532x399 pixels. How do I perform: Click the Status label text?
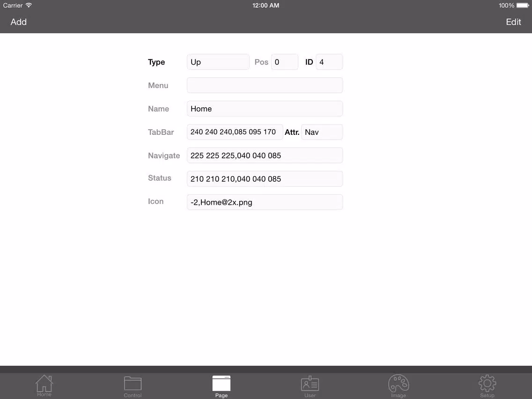(x=160, y=178)
